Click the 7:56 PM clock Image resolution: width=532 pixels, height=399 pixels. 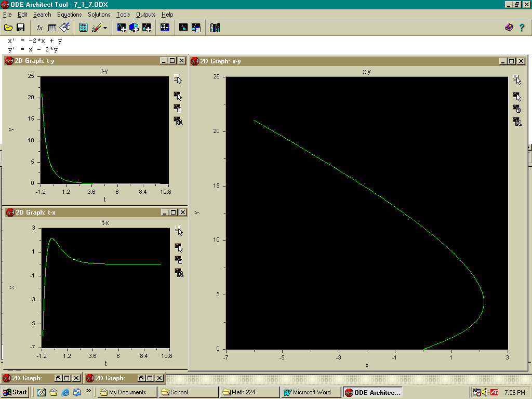pyautogui.click(x=515, y=392)
